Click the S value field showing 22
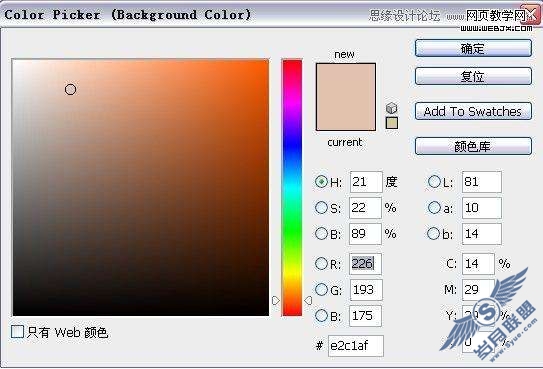The width and height of the screenshot is (543, 369). (365, 208)
